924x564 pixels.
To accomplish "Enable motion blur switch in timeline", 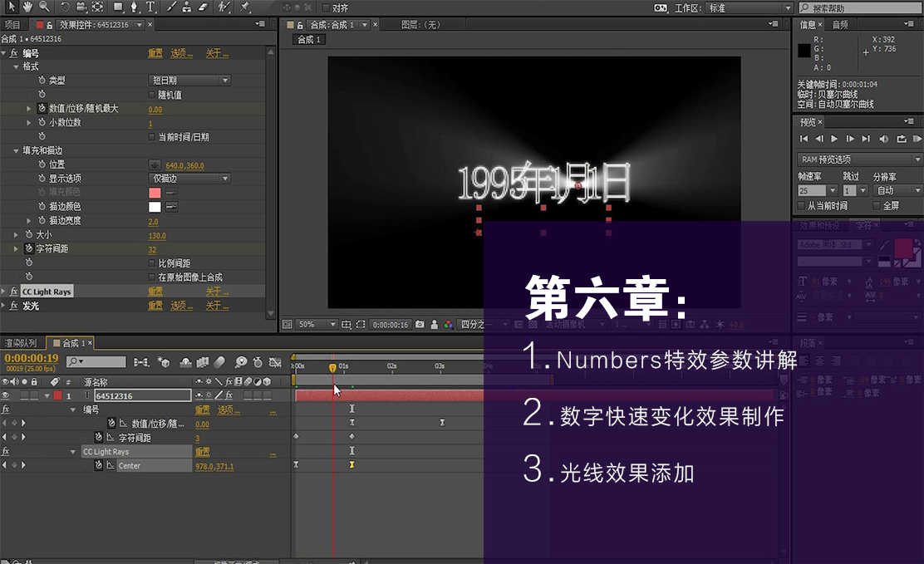I will coord(219,362).
